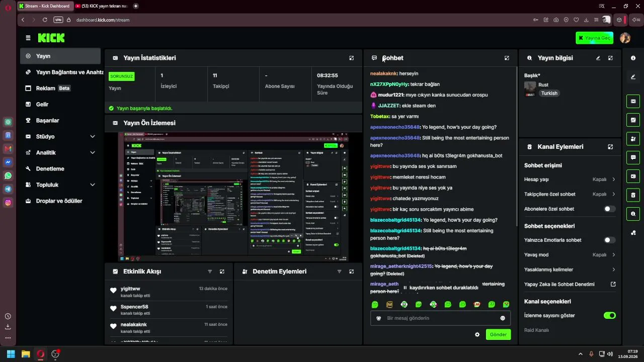Screen dimensions: 644x362
Task: Expand the Yayın İstatistikleri panel to fullscreen
Action: coord(351,58)
